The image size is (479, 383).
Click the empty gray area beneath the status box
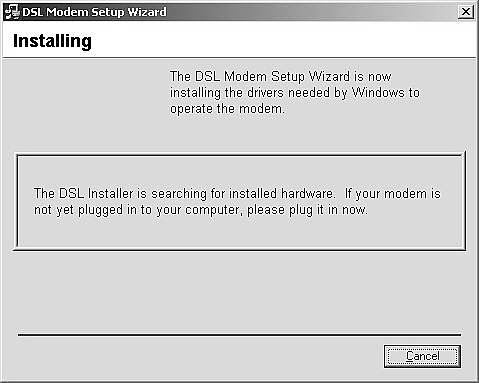(240, 292)
